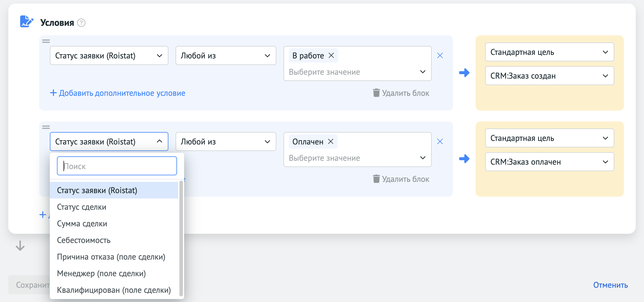
Task: Click the 'Отменить' link
Action: point(610,285)
